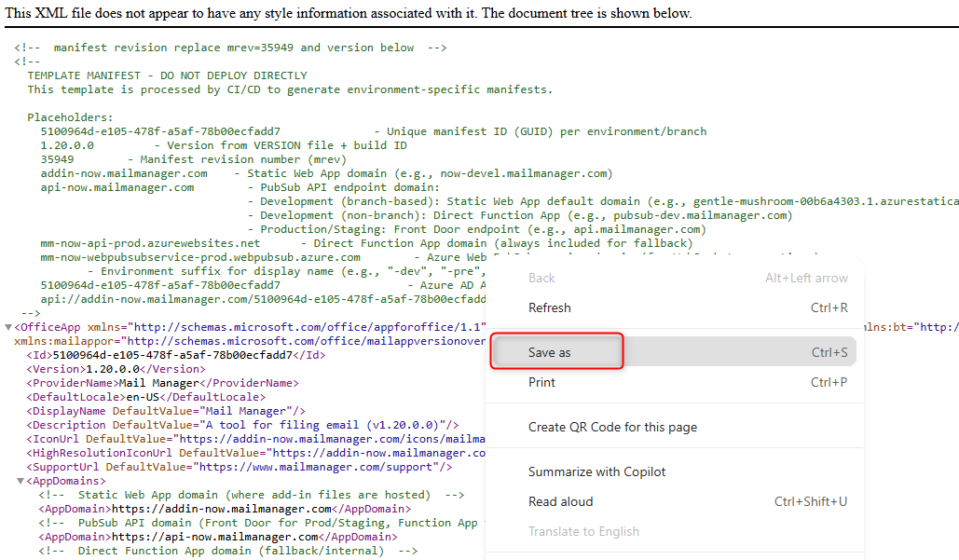Click the Description DefaultValue line
Image resolution: width=959 pixels, height=560 pixels.
[x=243, y=425]
